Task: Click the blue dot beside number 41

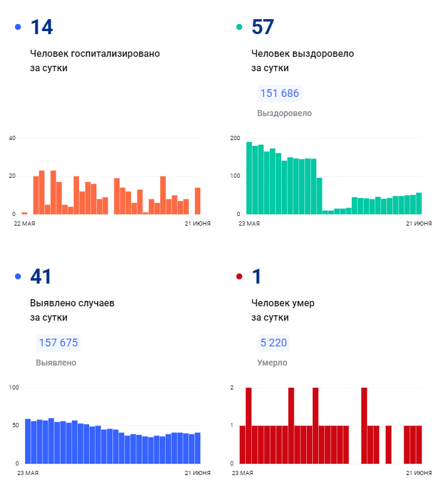Action: coord(18,276)
